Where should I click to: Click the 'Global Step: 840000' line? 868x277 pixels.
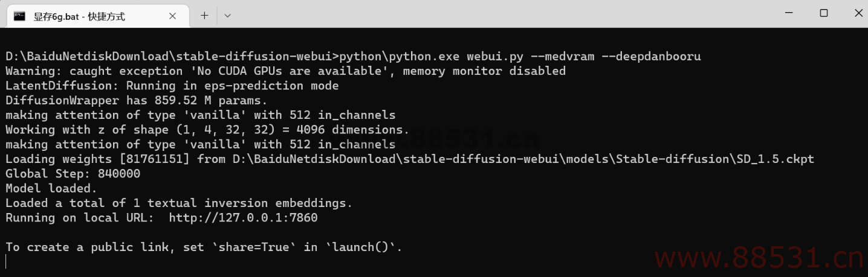point(73,174)
